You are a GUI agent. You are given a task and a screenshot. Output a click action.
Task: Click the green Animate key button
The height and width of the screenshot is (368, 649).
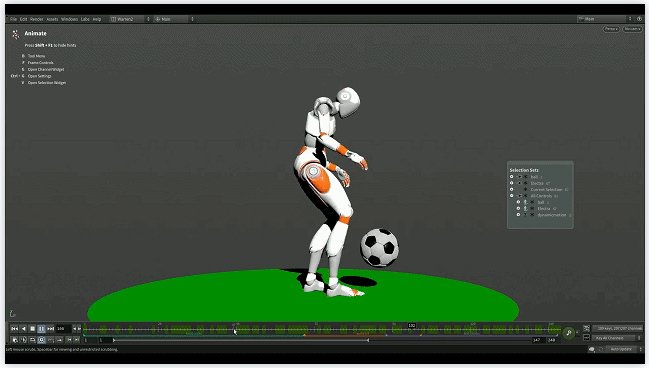click(x=569, y=333)
